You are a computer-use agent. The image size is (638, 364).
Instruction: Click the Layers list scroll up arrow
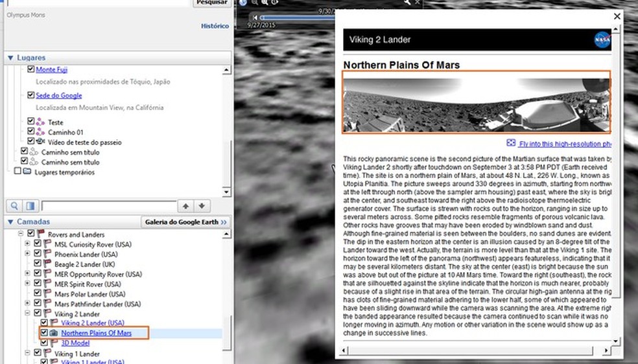pyautogui.click(x=227, y=234)
